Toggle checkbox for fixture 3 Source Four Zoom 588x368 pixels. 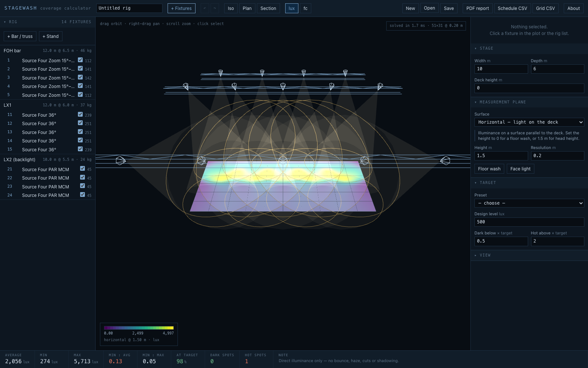click(80, 77)
